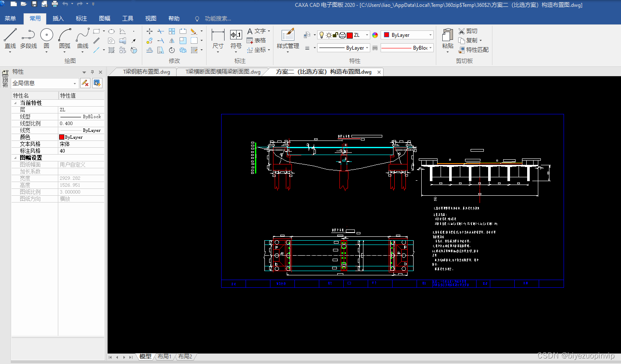This screenshot has height=364, width=621.
Task: Switch to the 布局1 layout tab
Action: tap(164, 357)
